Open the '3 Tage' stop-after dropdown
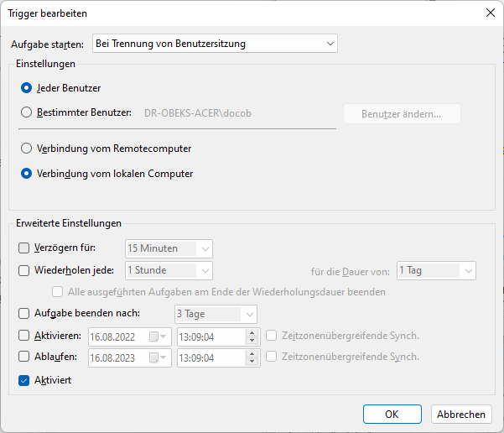 (216, 314)
